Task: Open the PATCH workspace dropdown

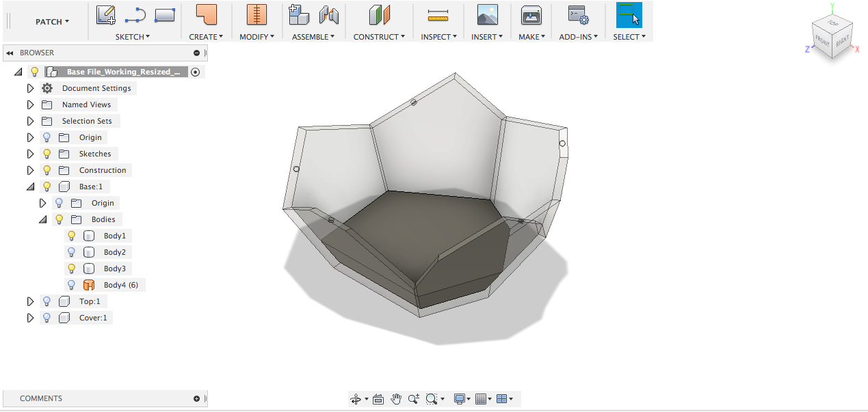Action: [x=52, y=22]
